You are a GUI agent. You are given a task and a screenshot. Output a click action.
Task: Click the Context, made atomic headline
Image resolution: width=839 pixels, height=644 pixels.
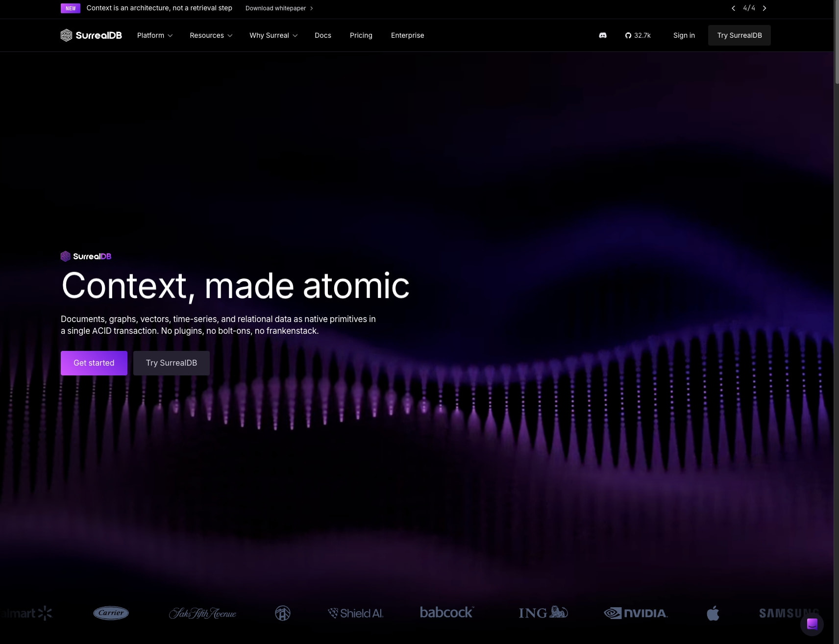click(x=235, y=286)
